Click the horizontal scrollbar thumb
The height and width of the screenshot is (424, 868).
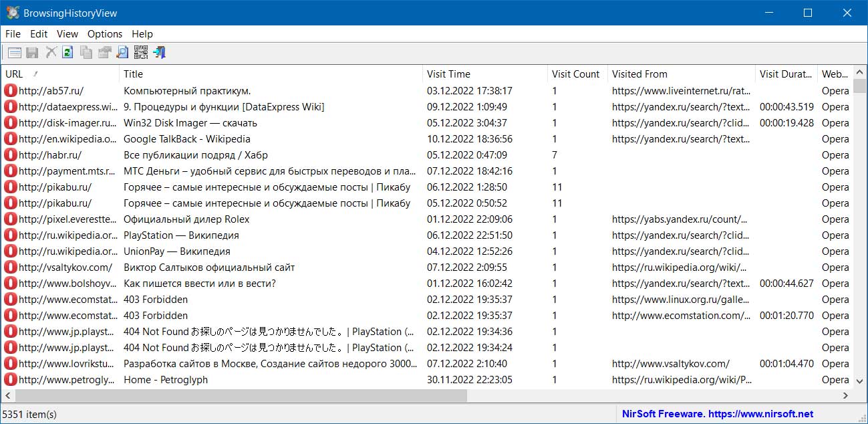241,395
